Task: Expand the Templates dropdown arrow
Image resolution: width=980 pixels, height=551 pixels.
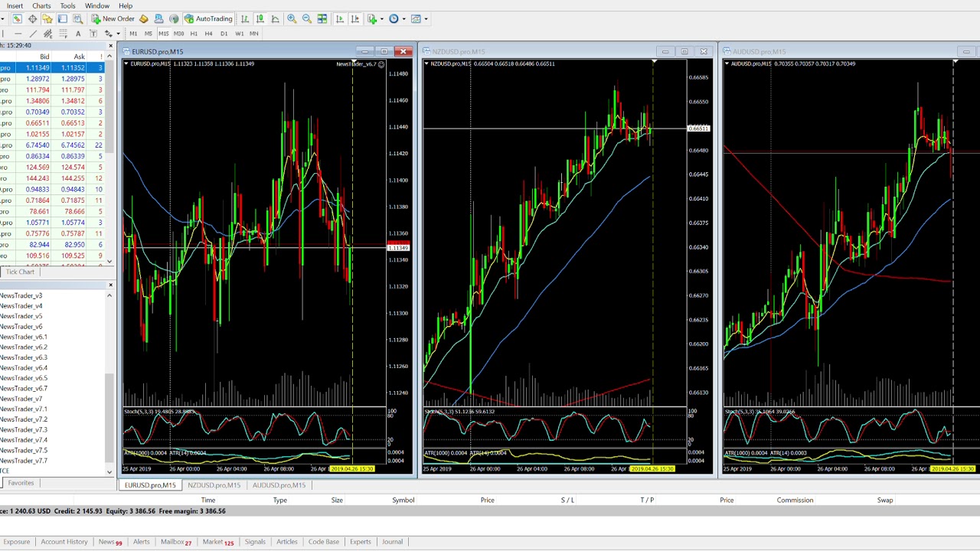Action: coord(426,18)
